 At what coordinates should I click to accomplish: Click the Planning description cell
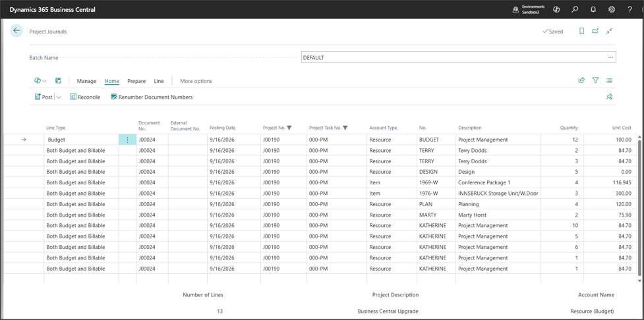pos(498,204)
